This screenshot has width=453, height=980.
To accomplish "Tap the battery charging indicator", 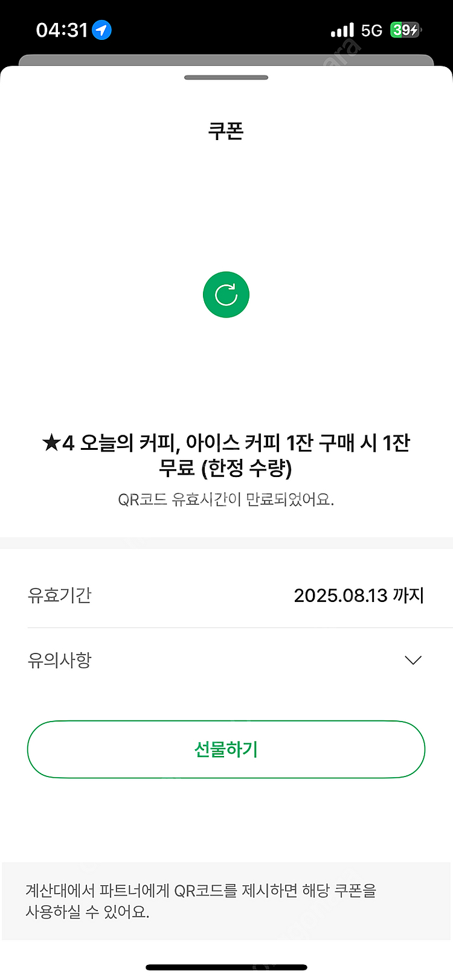I will tap(405, 30).
